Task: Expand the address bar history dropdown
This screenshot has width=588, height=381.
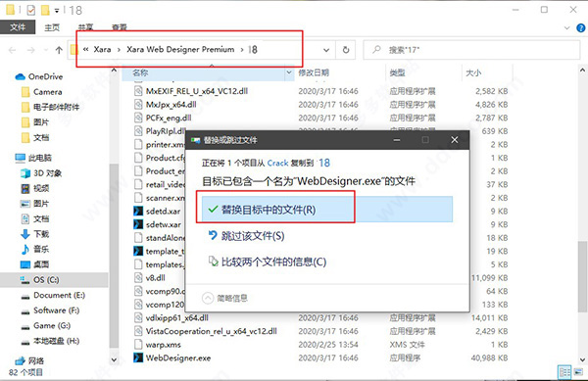Action: 326,49
